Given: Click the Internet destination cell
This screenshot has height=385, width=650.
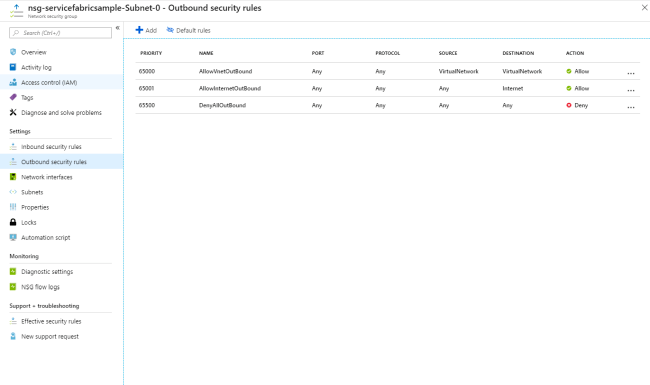Looking at the screenshot, I should pyautogui.click(x=513, y=88).
